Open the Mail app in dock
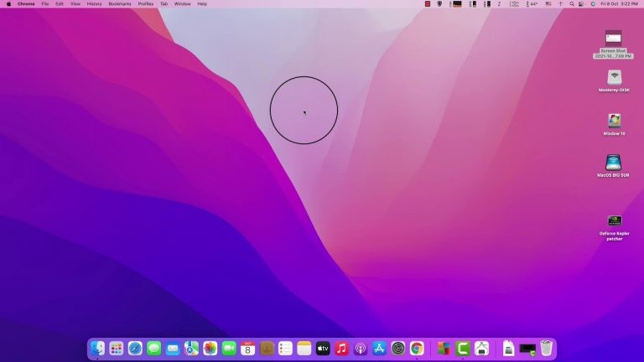 [x=173, y=349]
